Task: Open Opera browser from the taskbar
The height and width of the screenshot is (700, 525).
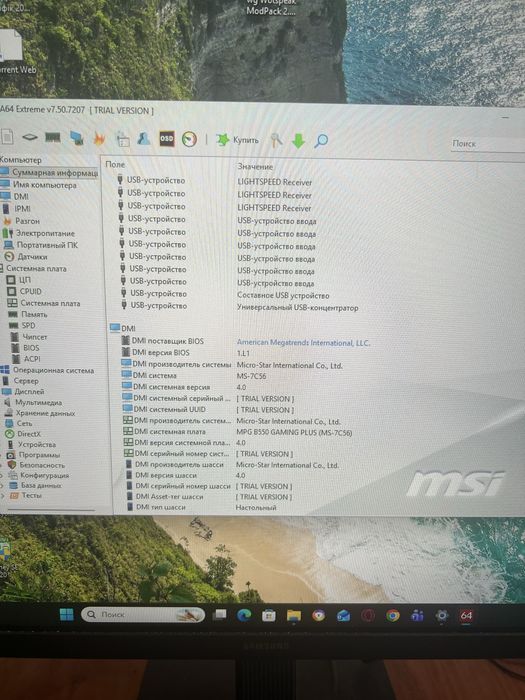Action: click(368, 616)
